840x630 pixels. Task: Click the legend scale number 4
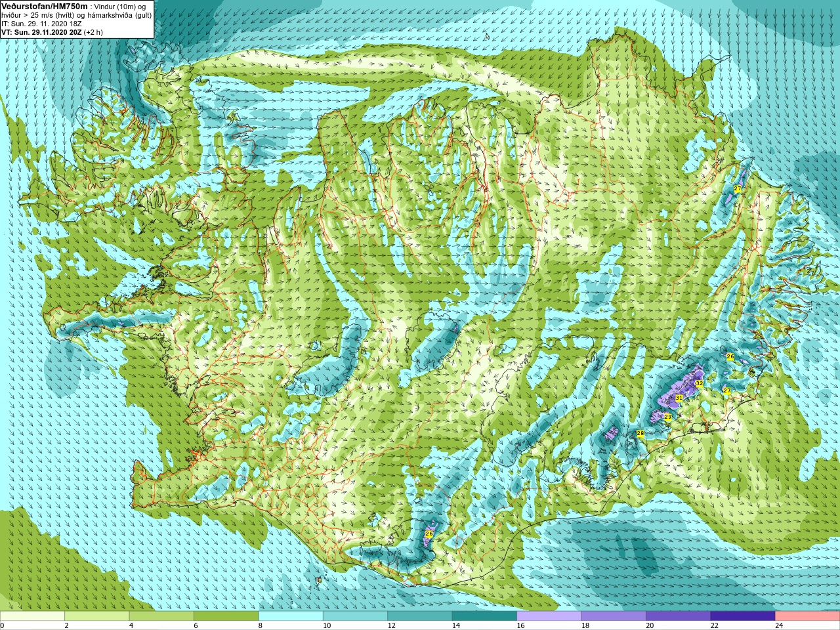(x=131, y=625)
